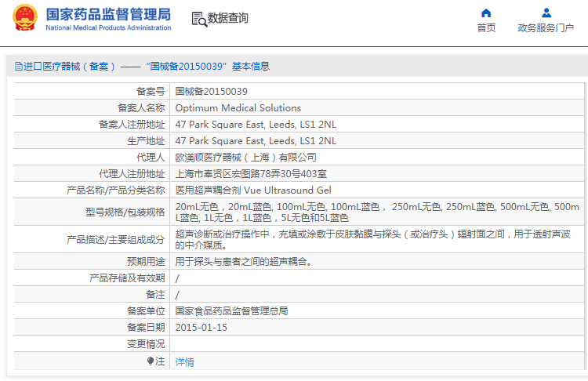588x381 pixels.
Task: Click the 政务服务门户 person icon
Action: click(546, 13)
